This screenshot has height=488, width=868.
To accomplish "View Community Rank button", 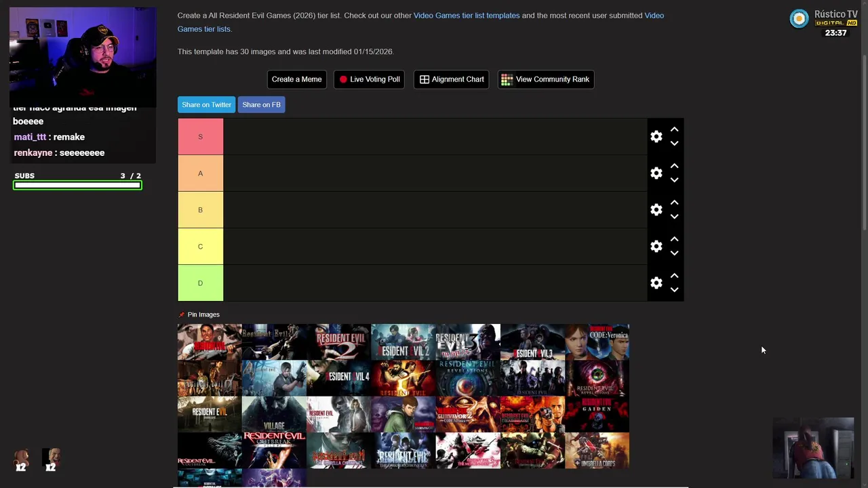I will [x=546, y=79].
